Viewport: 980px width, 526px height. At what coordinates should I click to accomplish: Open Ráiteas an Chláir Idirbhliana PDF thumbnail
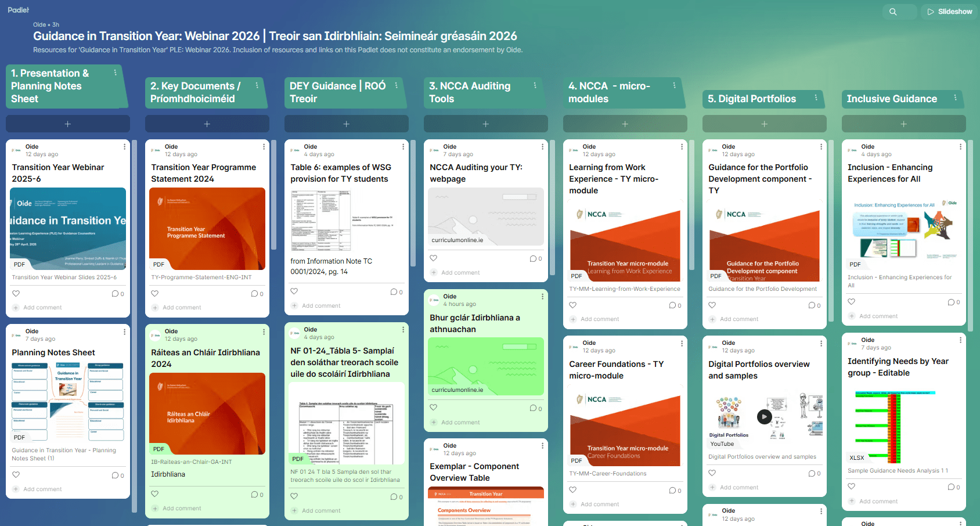click(x=207, y=414)
